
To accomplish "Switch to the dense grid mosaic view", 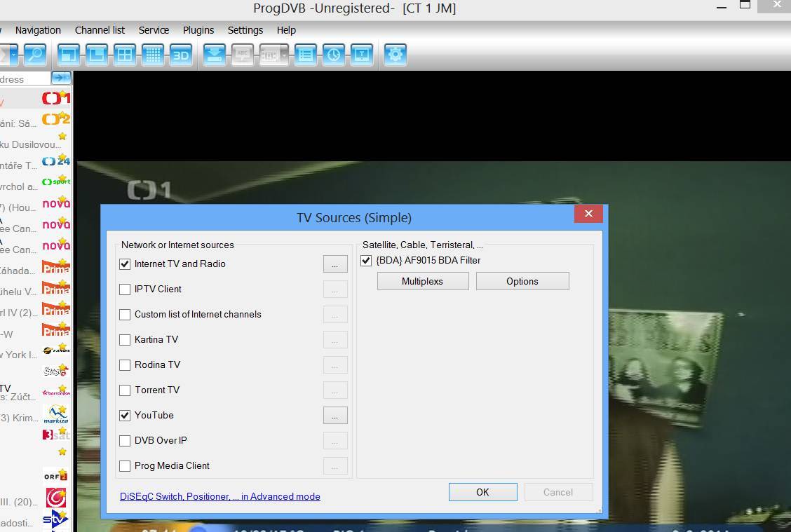I will pyautogui.click(x=153, y=55).
